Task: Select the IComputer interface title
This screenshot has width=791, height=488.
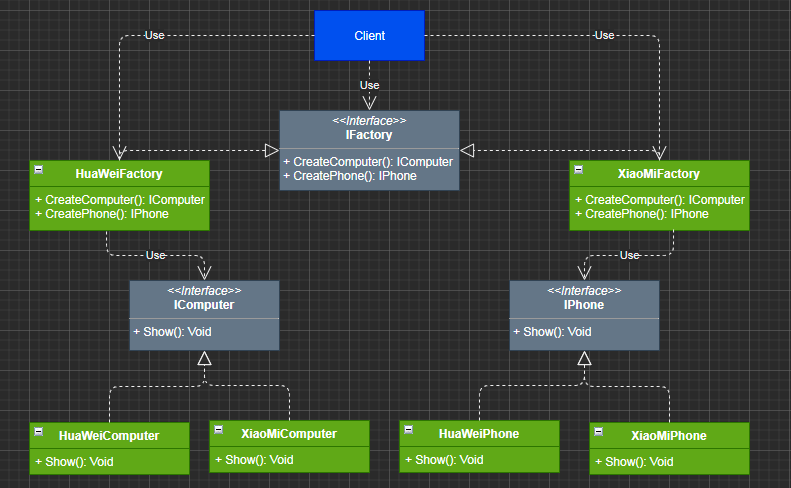Action: click(204, 305)
